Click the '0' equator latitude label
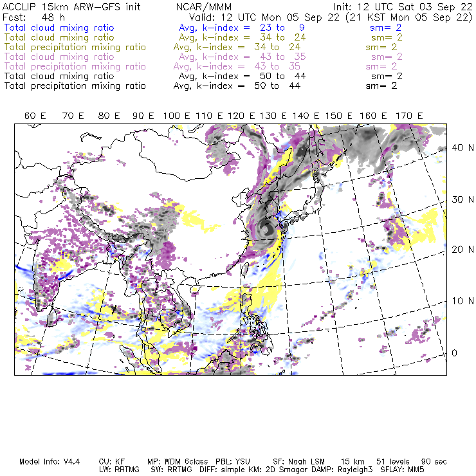This screenshot has width=476, height=476. pos(454,353)
